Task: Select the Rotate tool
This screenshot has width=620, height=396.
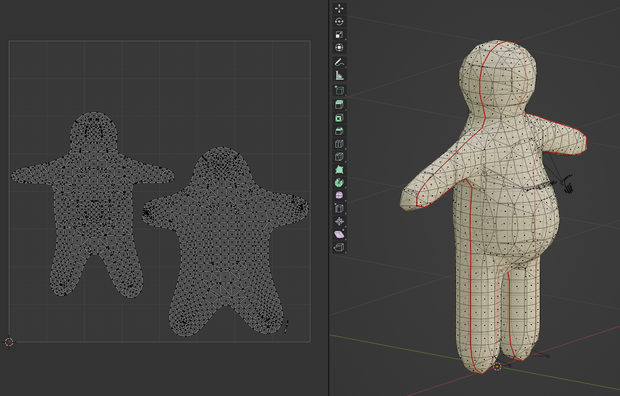Action: [x=339, y=21]
